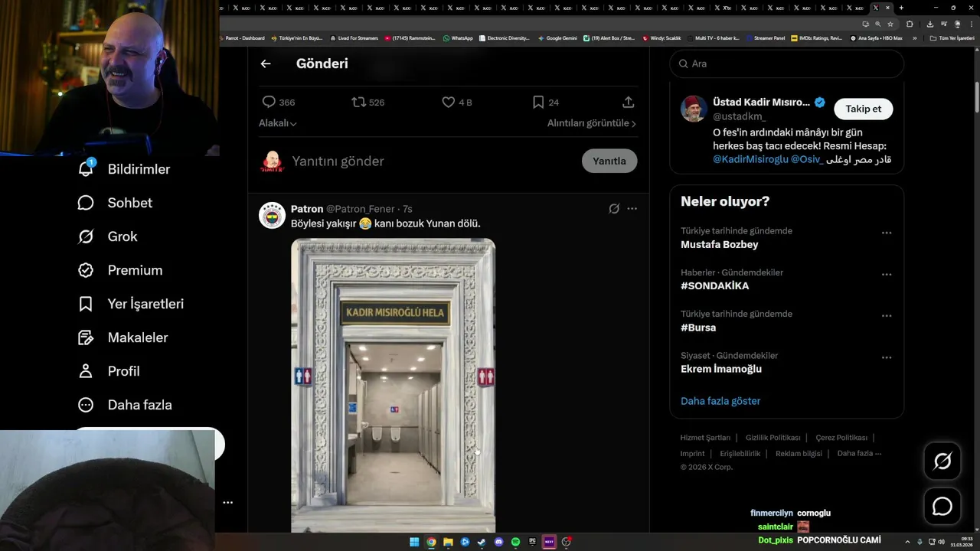
Task: Open the Alakalı sort dropdown
Action: point(277,123)
